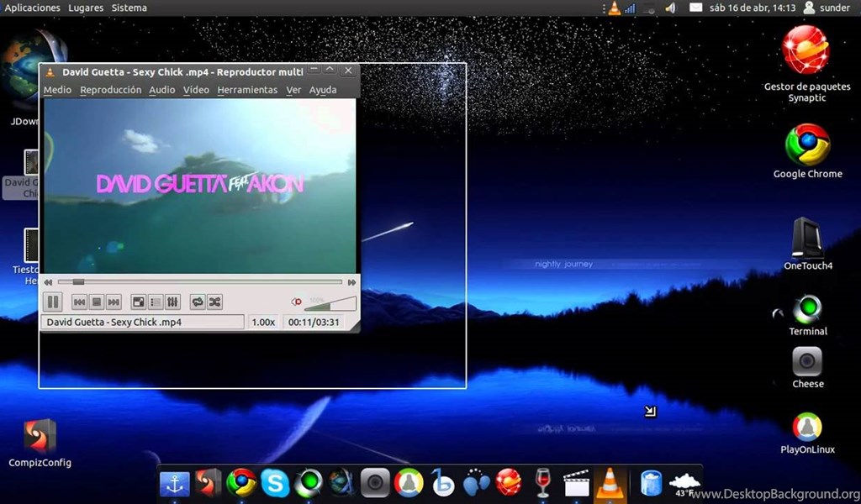
Task: Toggle loop repeat mode in VLC
Action: point(198,302)
